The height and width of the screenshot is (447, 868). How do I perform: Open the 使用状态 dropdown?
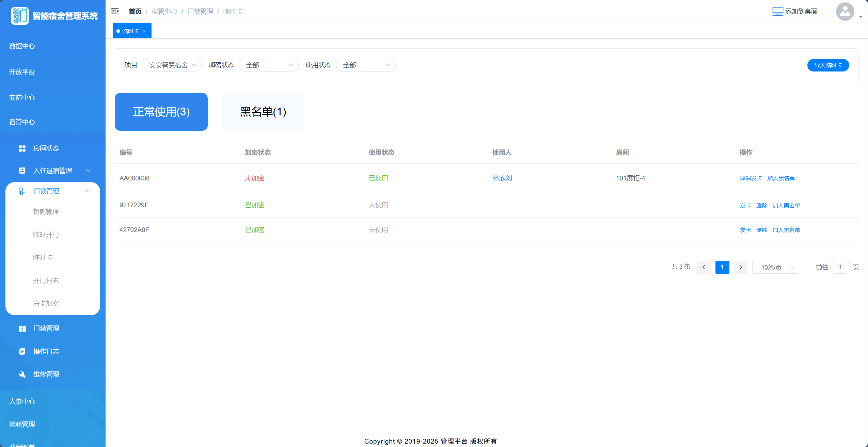point(366,65)
